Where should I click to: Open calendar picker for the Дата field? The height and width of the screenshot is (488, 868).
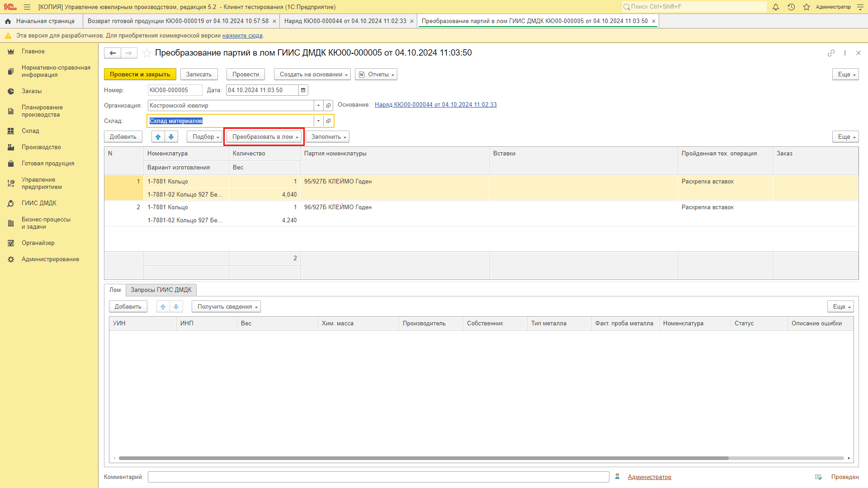(x=303, y=90)
